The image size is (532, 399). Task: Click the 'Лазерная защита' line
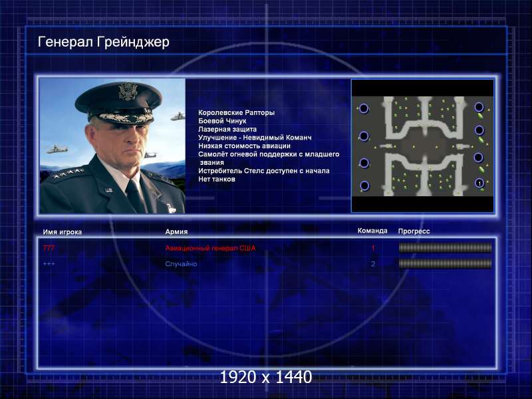[x=227, y=129]
